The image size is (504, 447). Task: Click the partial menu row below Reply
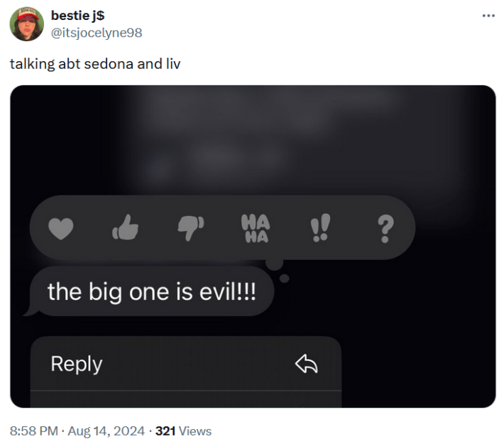(x=185, y=399)
